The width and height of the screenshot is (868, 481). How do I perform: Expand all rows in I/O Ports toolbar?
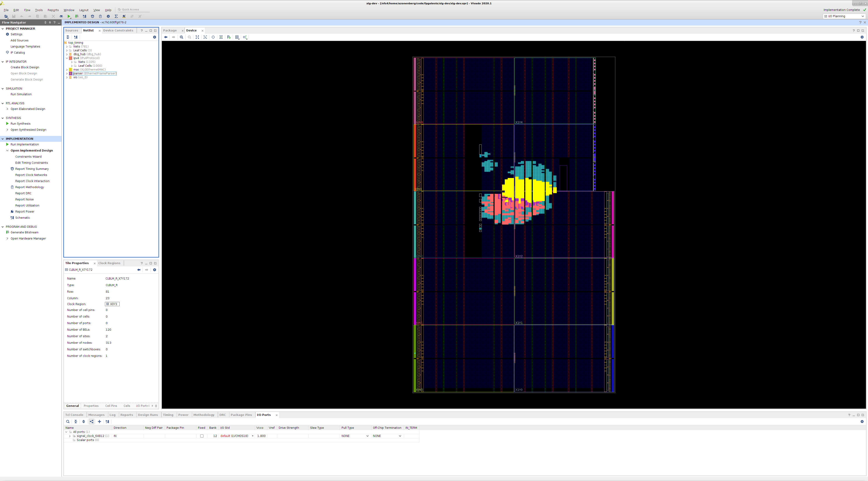84,422
